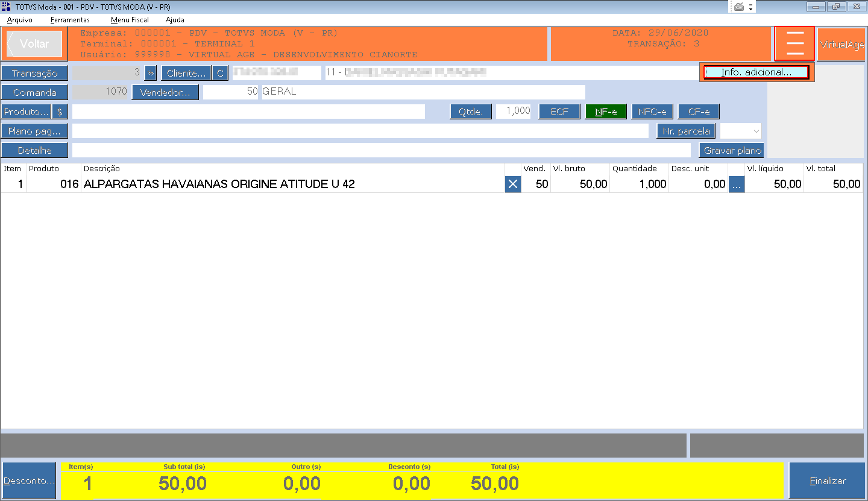Click the Vl. líquido cell 50,00 in row 1
Viewport: 868px width, 501px height.
[x=775, y=184]
